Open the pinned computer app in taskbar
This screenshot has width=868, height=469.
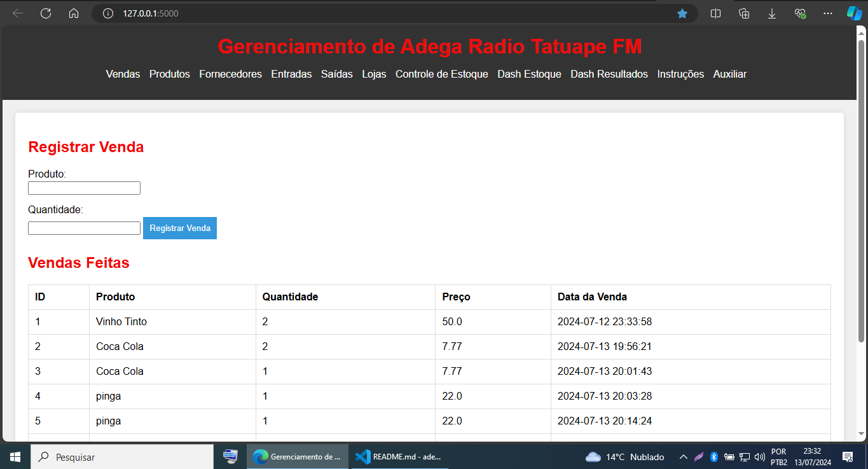click(230, 457)
